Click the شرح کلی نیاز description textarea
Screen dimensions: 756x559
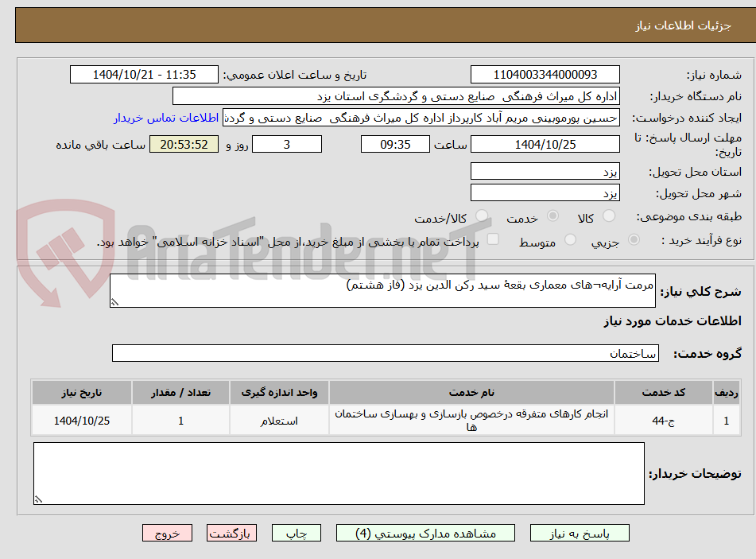click(382, 290)
